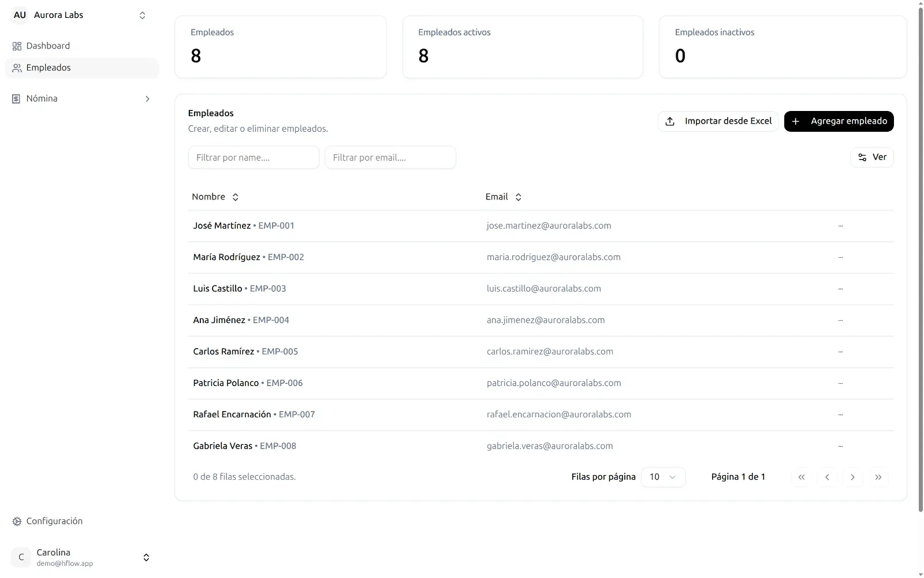Sort table by Nombre column
The width and height of the screenshot is (924, 578).
215,197
